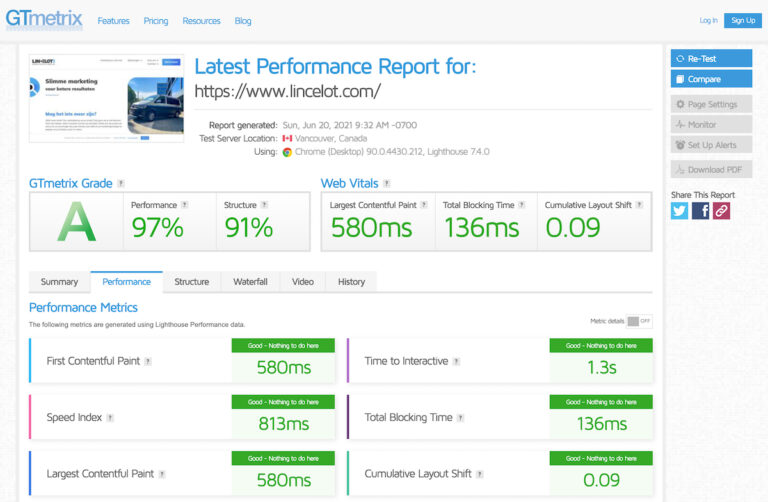Copy report link icon
The width and height of the screenshot is (768, 502).
721,211
